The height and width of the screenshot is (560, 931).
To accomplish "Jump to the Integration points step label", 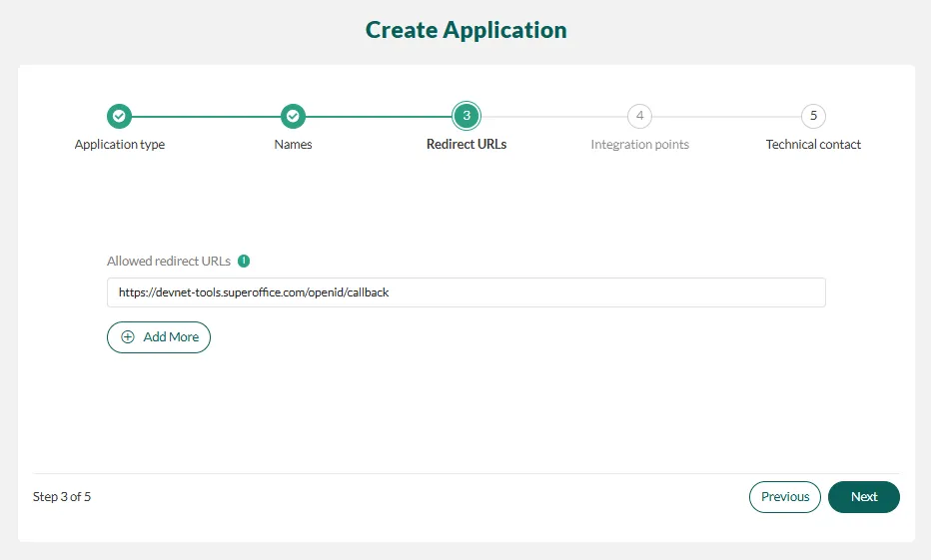I will (x=639, y=145).
